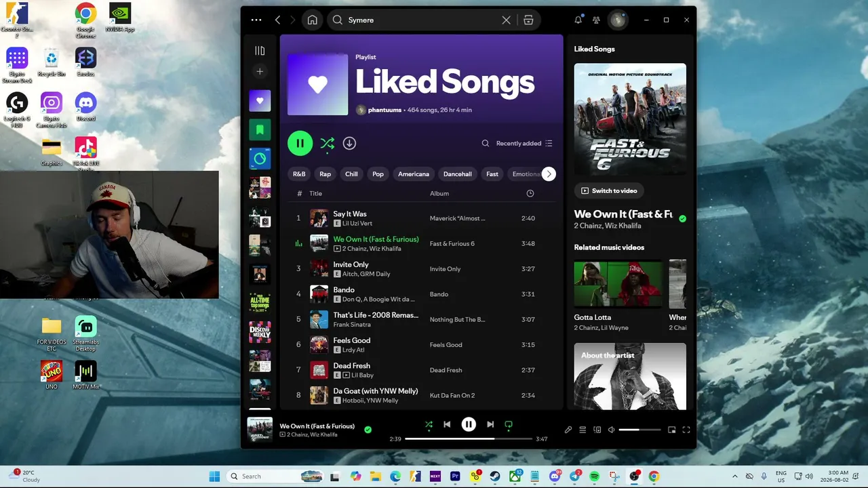The width and height of the screenshot is (868, 488).
Task: Toggle shuffle in the player bar
Action: (429, 425)
